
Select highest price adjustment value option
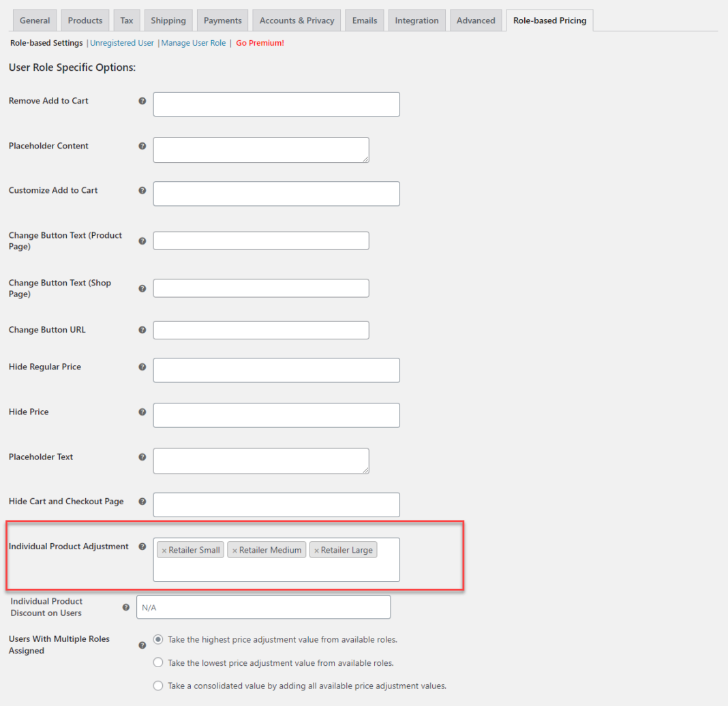click(158, 639)
